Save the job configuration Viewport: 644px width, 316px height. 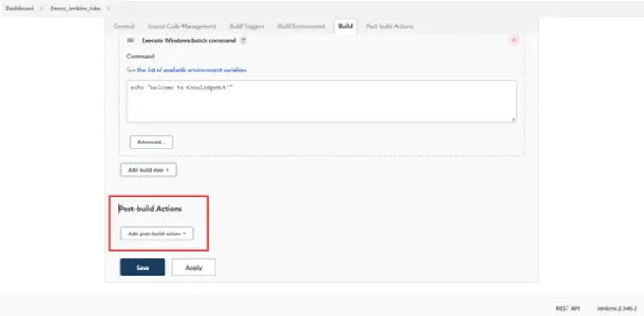click(x=143, y=268)
